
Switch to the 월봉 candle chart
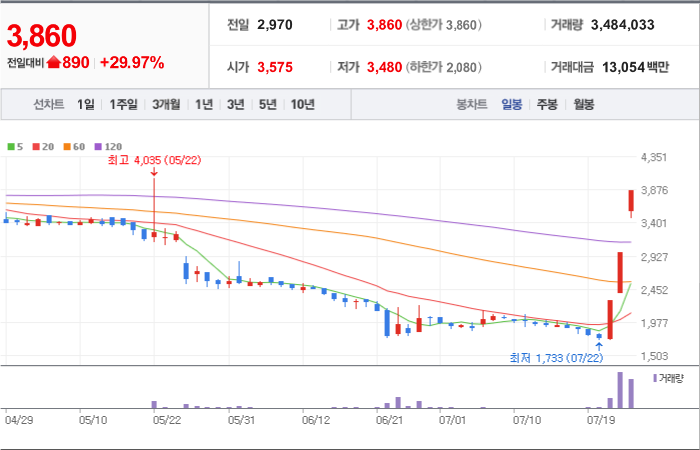(583, 105)
